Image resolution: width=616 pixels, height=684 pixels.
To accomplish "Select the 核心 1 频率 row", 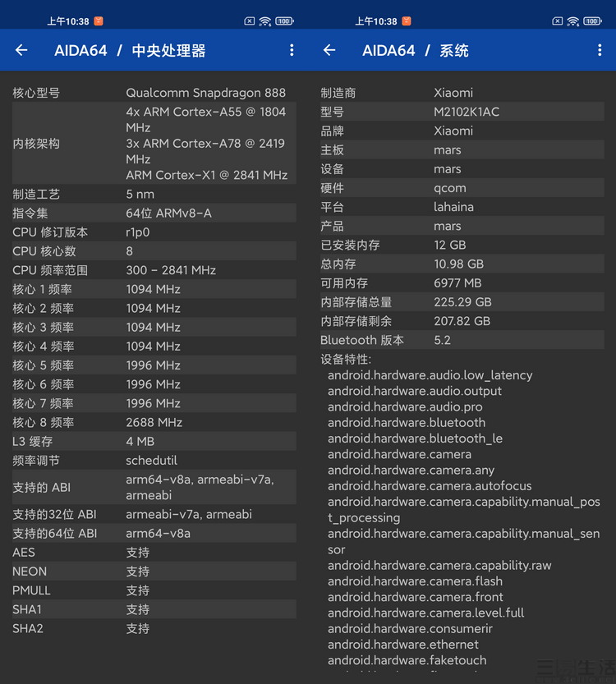I will tap(154, 289).
